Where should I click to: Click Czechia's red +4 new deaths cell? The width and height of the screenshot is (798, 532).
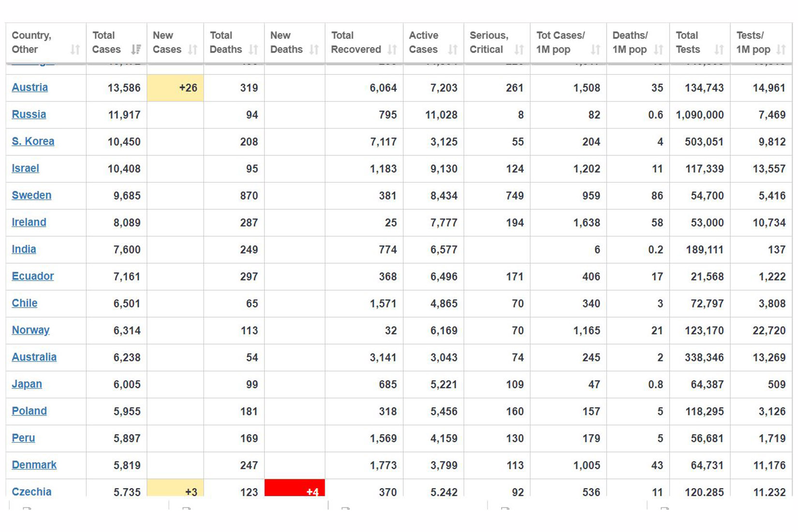[295, 488]
